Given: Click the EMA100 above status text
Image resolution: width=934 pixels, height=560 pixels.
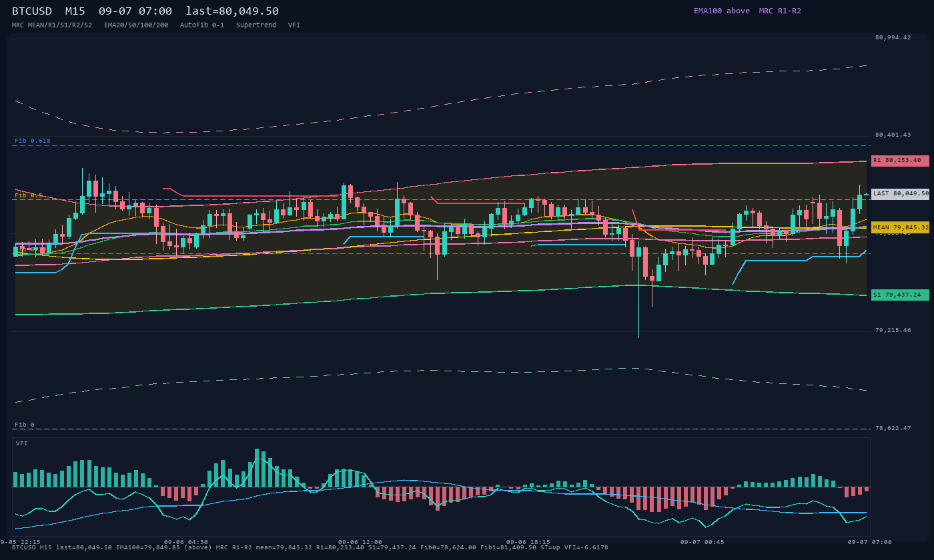Looking at the screenshot, I should (722, 11).
